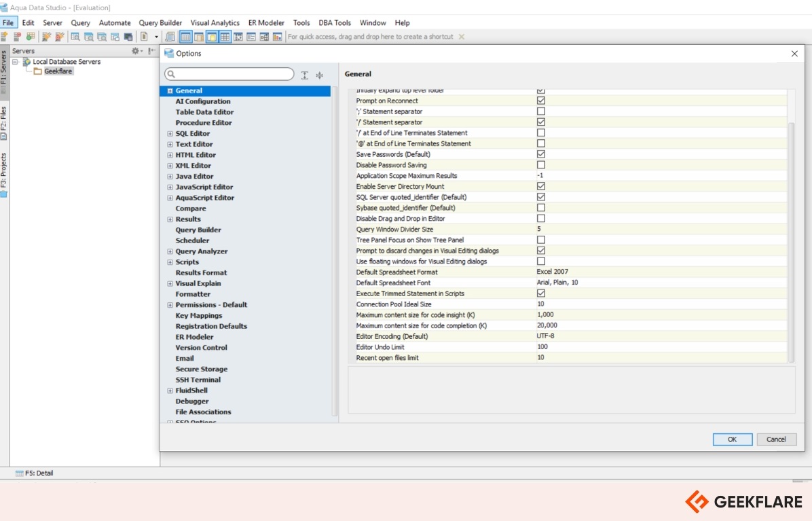812x521 pixels.
Task: Toggle Save Passwords (Default) checkbox
Action: point(541,154)
